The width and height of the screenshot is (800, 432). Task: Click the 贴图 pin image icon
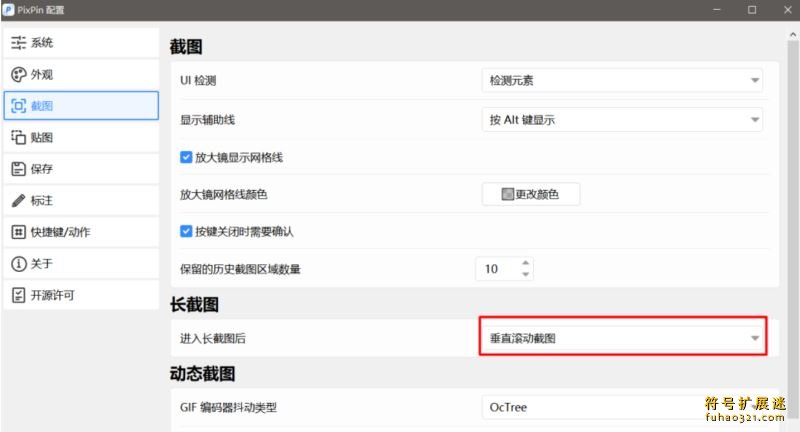tap(18, 137)
